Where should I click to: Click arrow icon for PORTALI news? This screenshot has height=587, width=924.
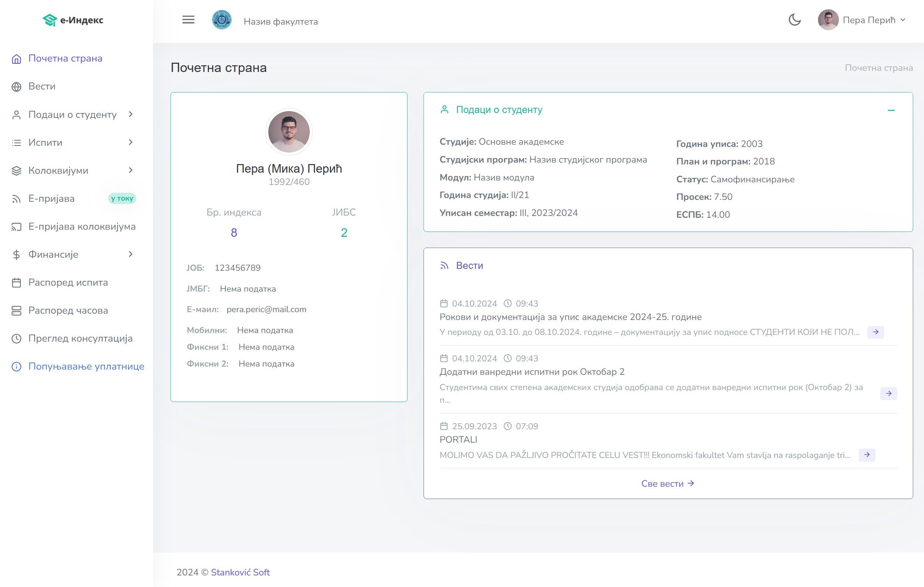[867, 455]
